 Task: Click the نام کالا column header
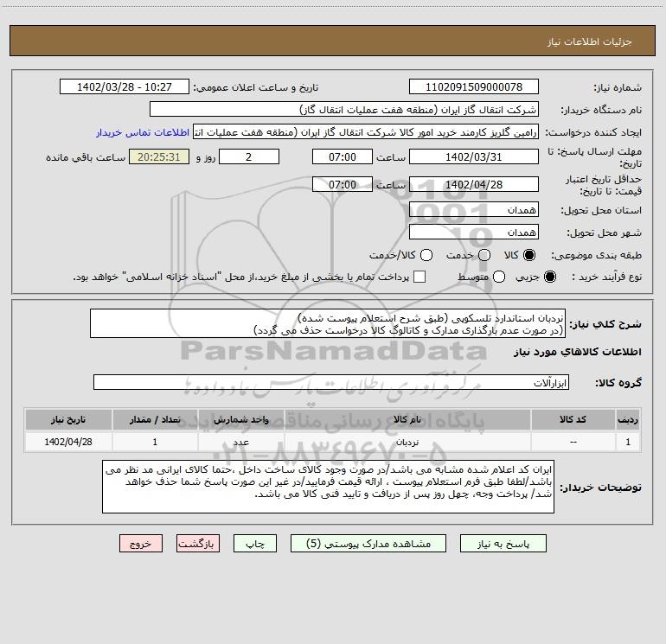click(407, 419)
